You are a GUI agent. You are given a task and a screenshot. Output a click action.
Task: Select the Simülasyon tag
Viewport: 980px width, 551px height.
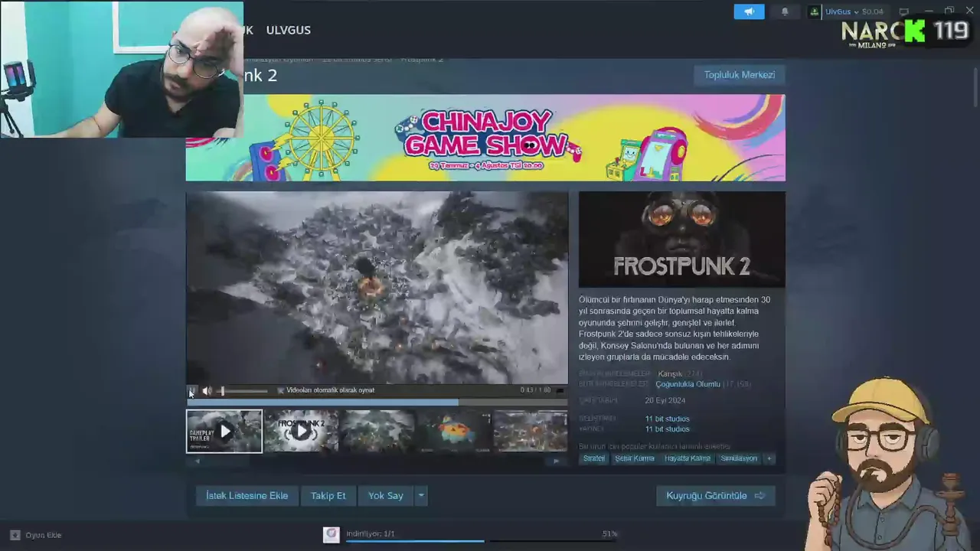[x=739, y=458]
